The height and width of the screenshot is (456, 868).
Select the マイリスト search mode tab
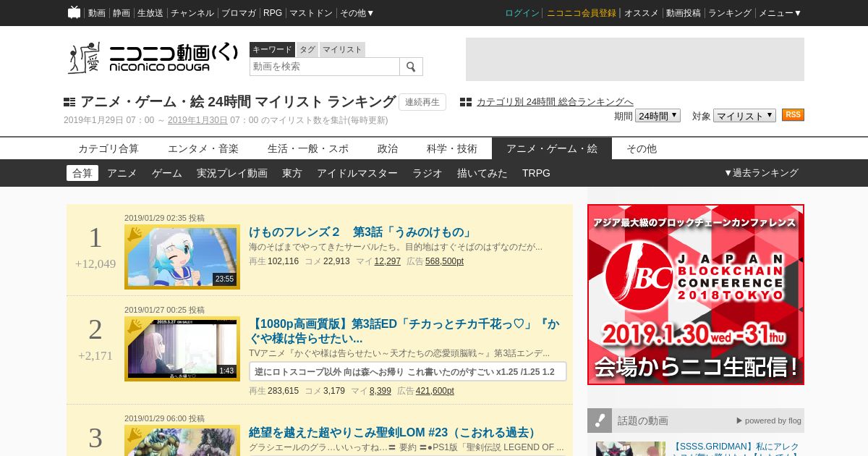[342, 49]
